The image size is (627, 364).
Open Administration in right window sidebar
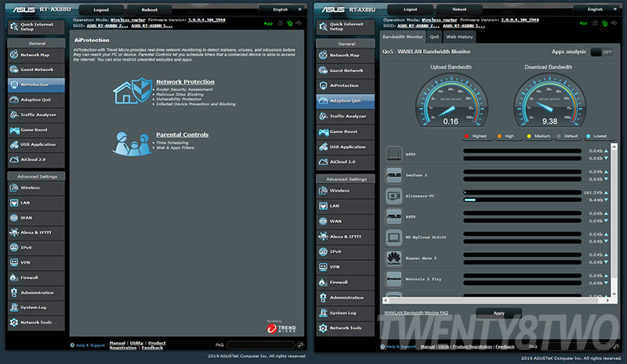pos(346,297)
